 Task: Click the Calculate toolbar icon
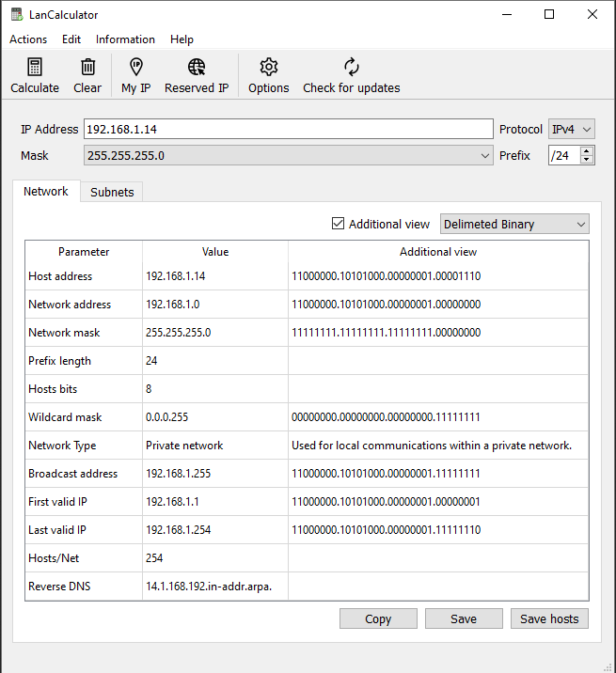coord(35,67)
